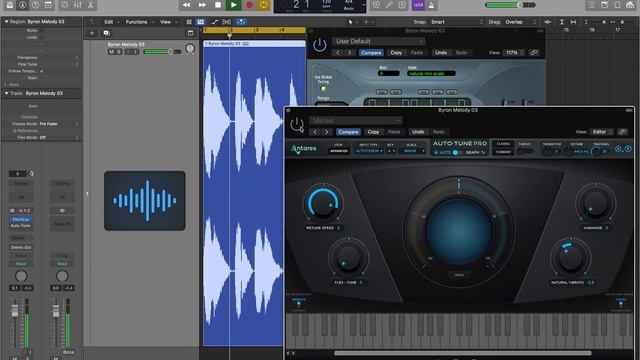The width and height of the screenshot is (640, 360).
Task: Open the Inspector info icon
Action: (22, 5)
